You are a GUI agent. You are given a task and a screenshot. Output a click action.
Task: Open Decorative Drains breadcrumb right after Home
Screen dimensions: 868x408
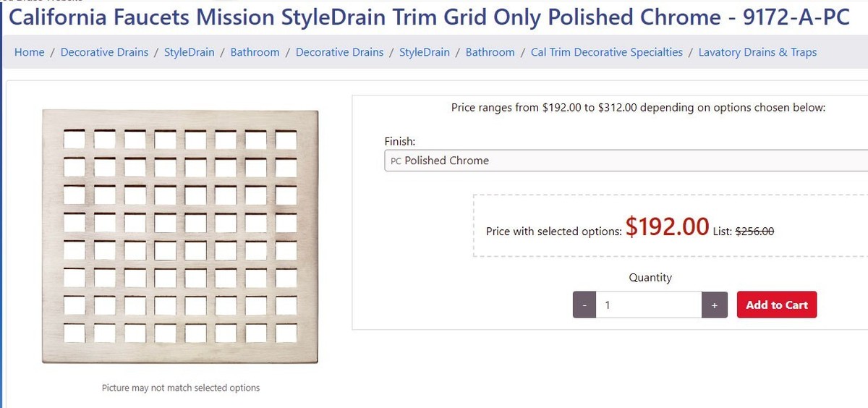[x=104, y=52]
